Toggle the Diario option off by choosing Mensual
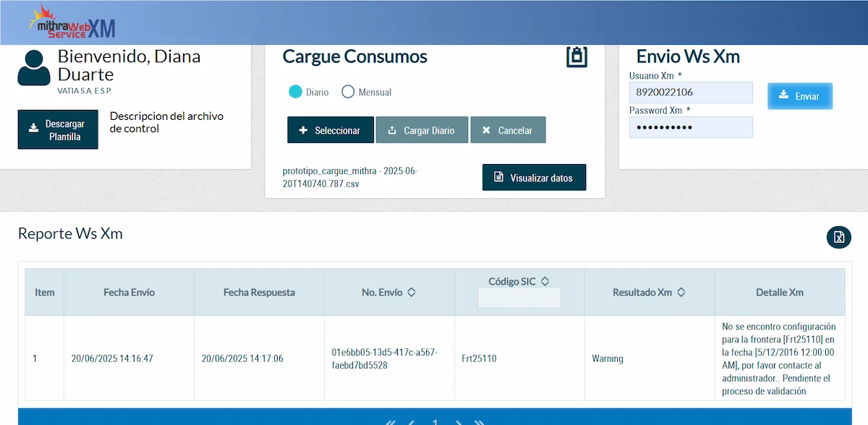The width and height of the screenshot is (868, 425). coord(348,92)
